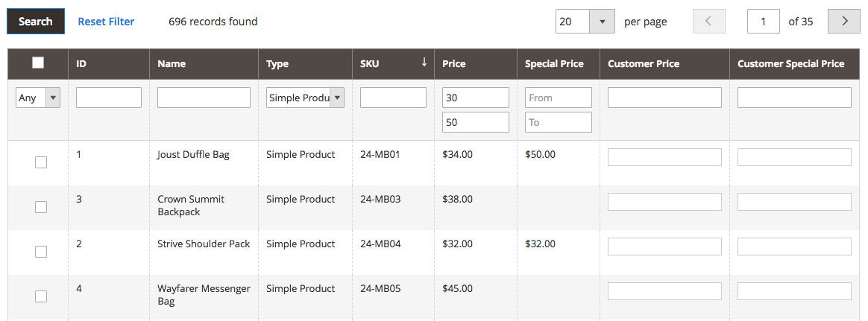Toggle the select-all checkbox in header

(x=37, y=63)
